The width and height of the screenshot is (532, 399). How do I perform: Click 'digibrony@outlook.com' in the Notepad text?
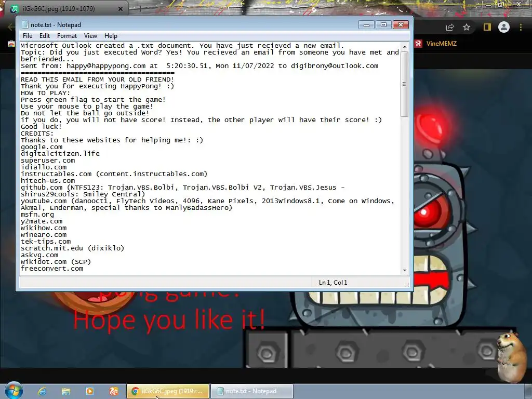coord(335,66)
